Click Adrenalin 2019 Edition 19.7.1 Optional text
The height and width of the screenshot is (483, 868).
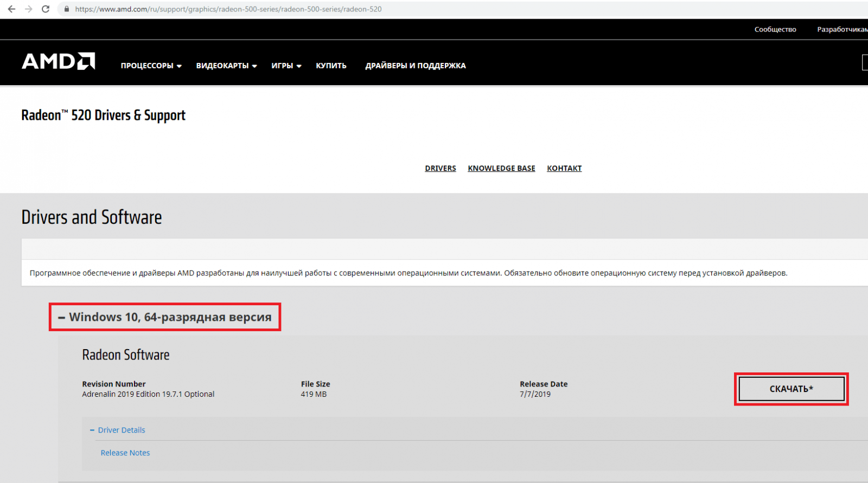click(x=148, y=394)
